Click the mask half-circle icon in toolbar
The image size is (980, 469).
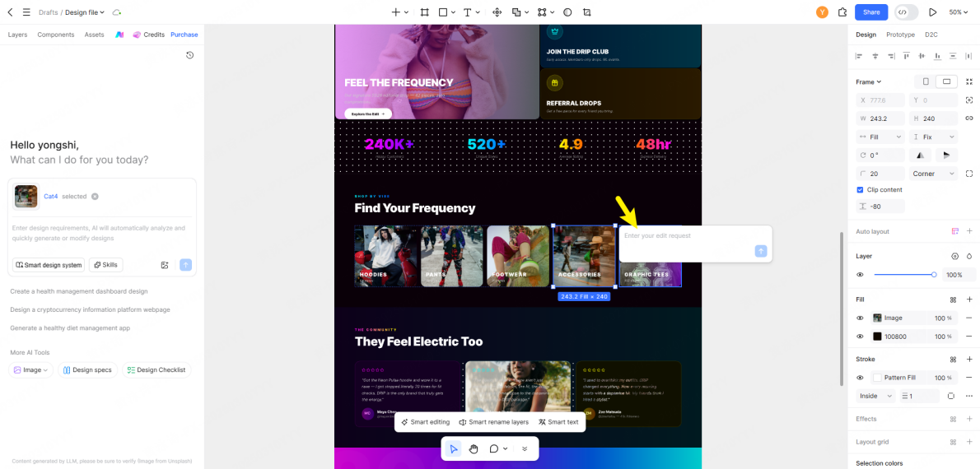tap(567, 12)
